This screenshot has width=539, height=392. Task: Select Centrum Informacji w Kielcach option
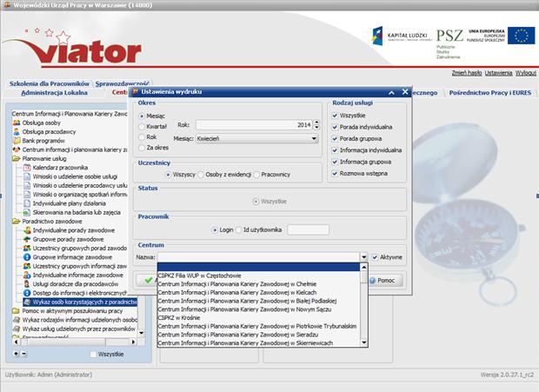(x=258, y=292)
